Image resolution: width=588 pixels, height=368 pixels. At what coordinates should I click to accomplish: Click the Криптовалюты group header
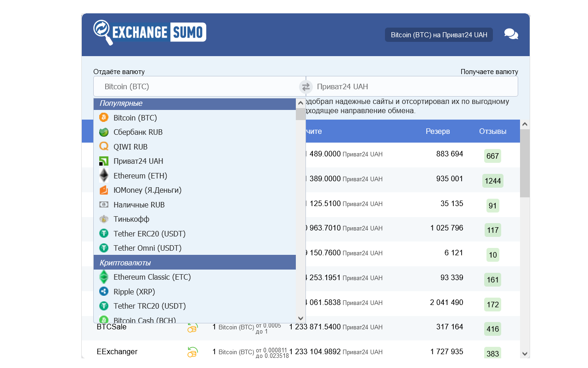coord(195,263)
